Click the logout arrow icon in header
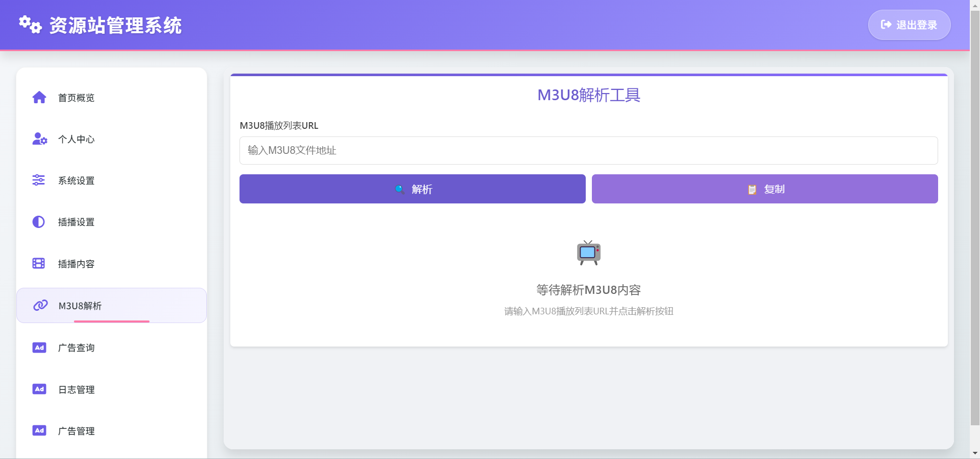 [x=886, y=25]
